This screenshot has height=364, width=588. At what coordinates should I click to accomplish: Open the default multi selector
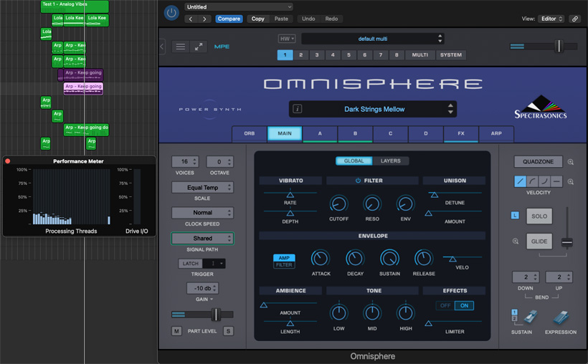[x=373, y=39]
